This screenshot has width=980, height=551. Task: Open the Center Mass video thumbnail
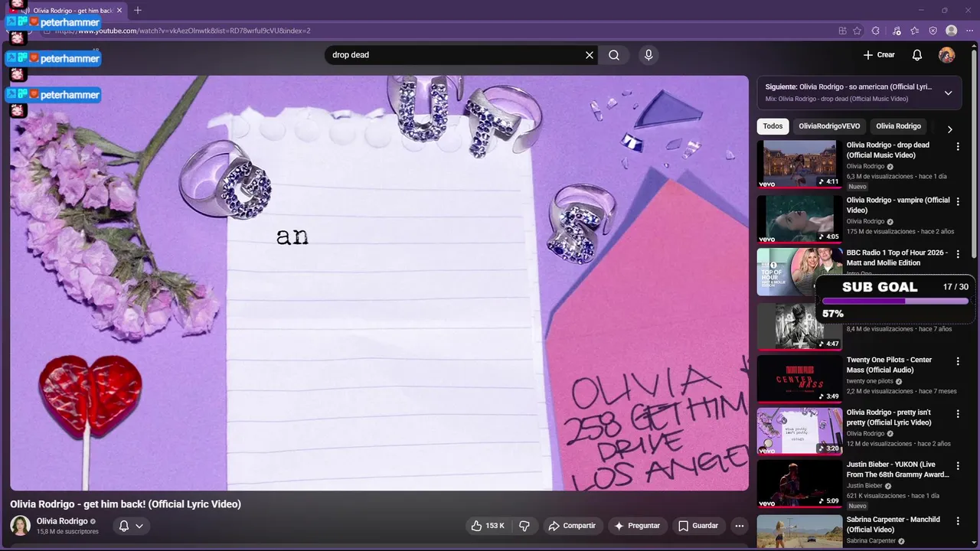(x=799, y=379)
